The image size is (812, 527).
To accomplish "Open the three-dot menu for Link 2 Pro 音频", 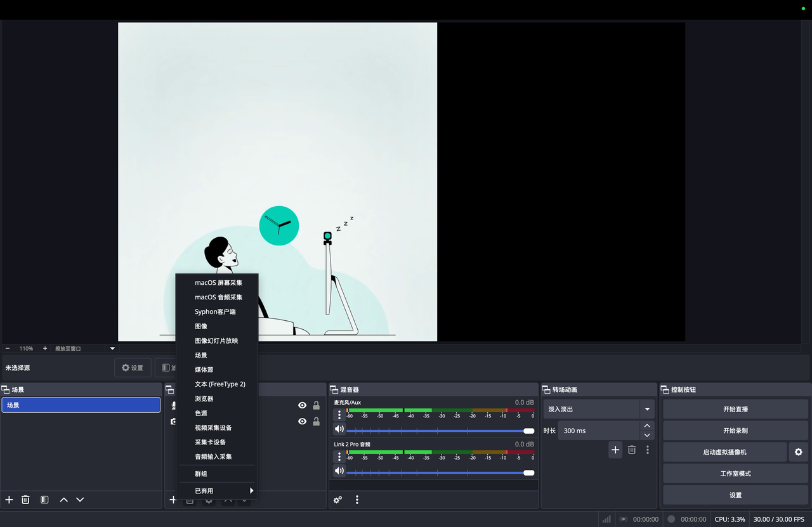I will click(x=339, y=457).
